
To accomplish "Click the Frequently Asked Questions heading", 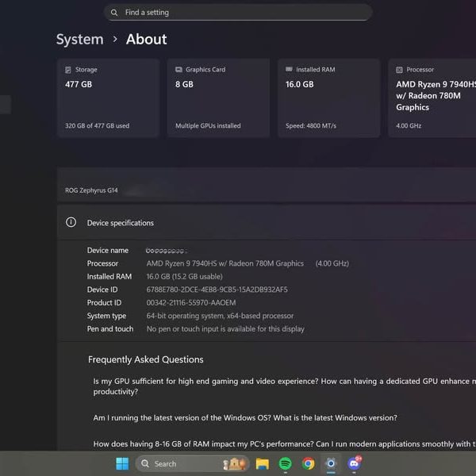I will [146, 359].
